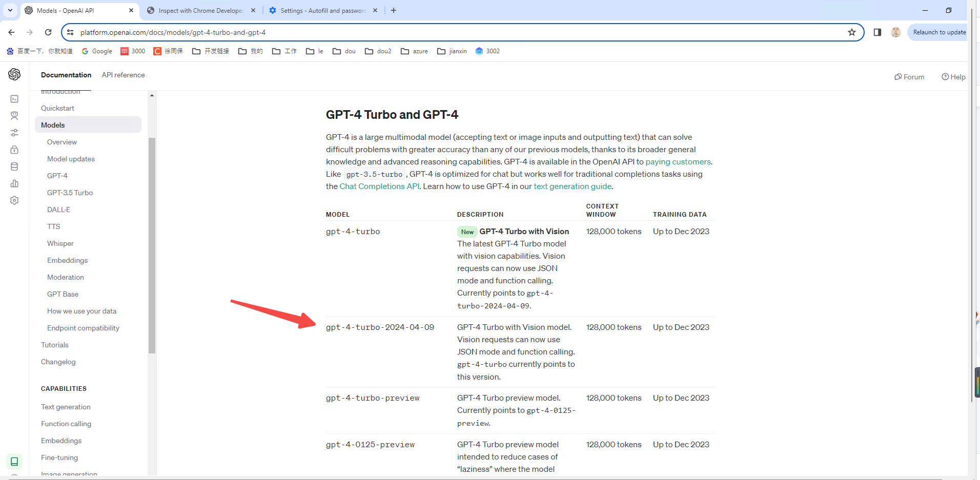Select Model updates in the sidebar
The width and height of the screenshot is (980, 480).
(x=71, y=159)
